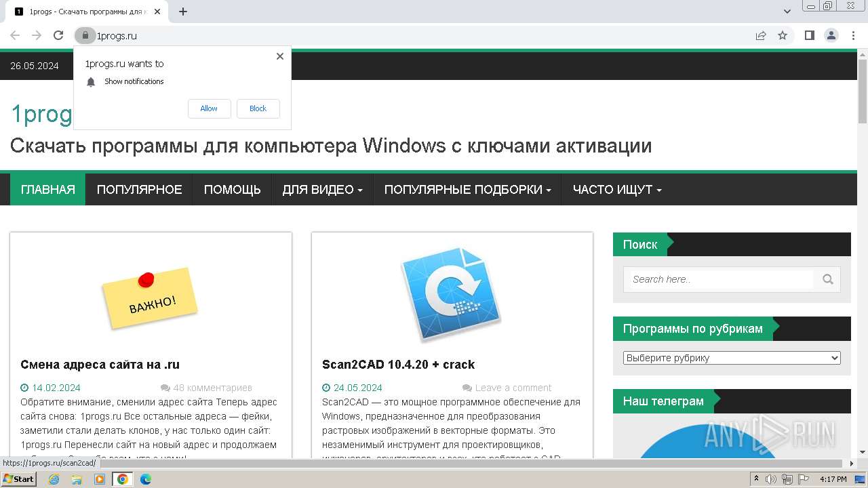The width and height of the screenshot is (868, 488).
Task: Switch to Chrome in the taskbar
Action: pos(123,479)
